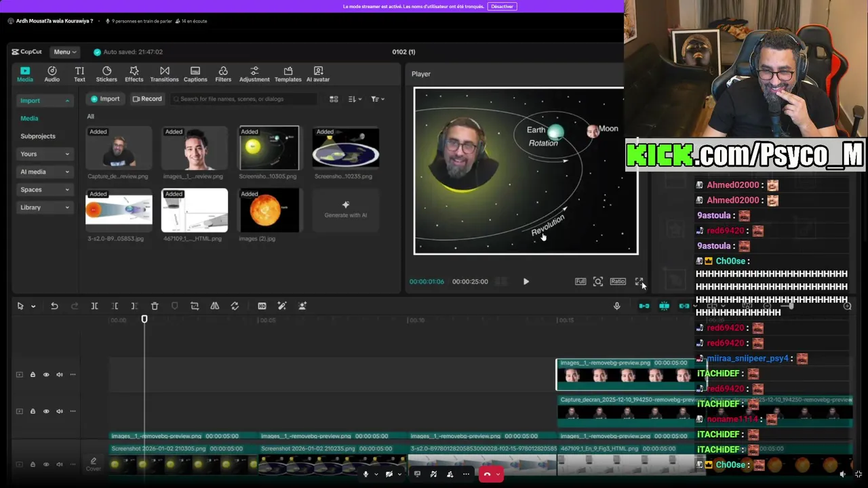Click Generate with AI tile
Screen dimensions: 868x488
point(346,209)
